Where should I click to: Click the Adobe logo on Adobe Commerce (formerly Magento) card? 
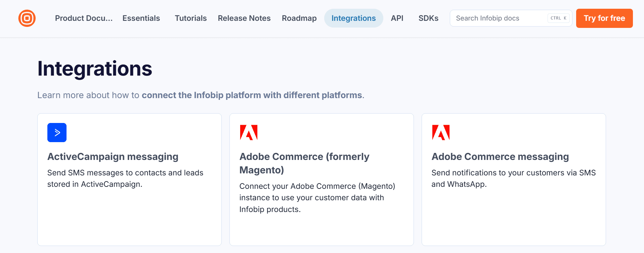point(249,132)
